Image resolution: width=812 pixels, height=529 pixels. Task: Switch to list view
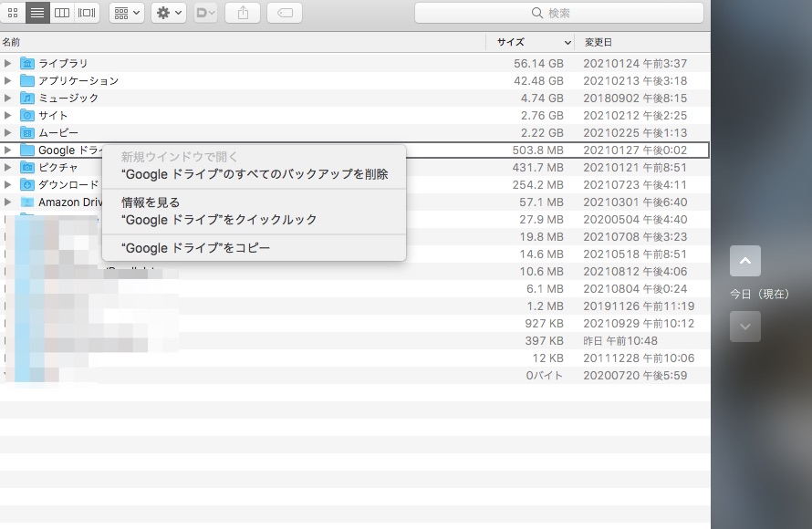[37, 13]
